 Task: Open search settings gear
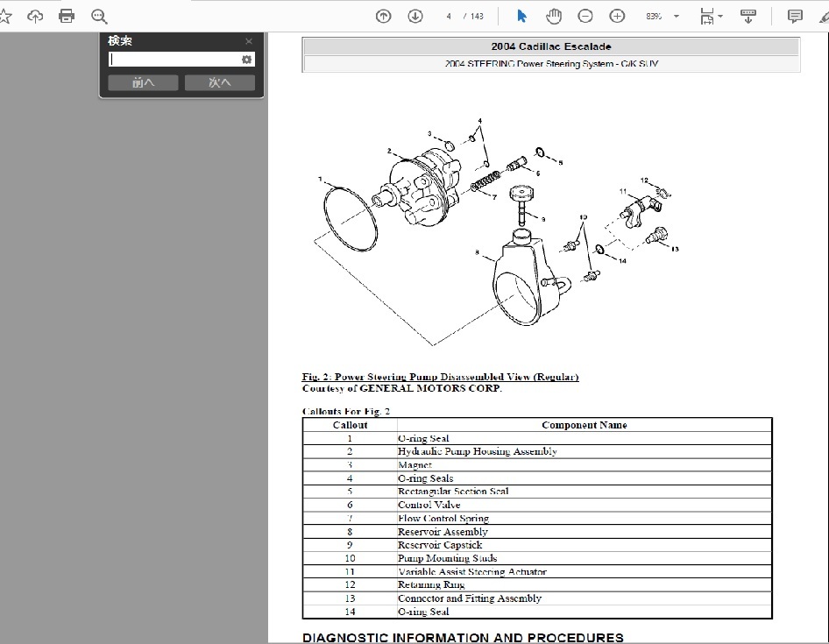[247, 60]
